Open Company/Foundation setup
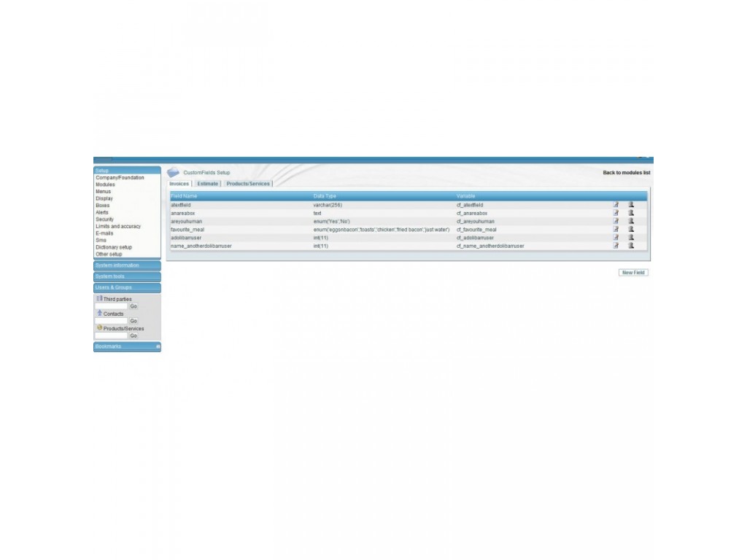The width and height of the screenshot is (747, 560). (x=120, y=178)
